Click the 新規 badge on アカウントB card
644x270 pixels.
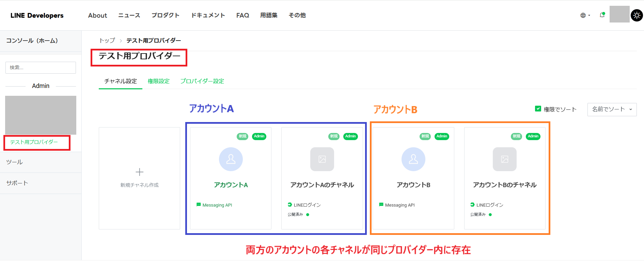coord(425,136)
